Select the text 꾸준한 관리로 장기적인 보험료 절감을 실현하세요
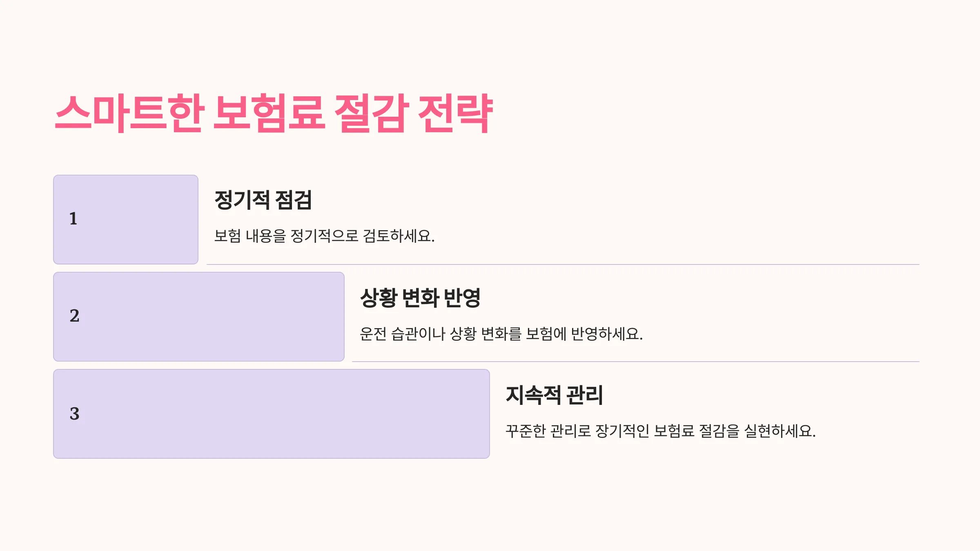980x551 pixels. (x=661, y=431)
